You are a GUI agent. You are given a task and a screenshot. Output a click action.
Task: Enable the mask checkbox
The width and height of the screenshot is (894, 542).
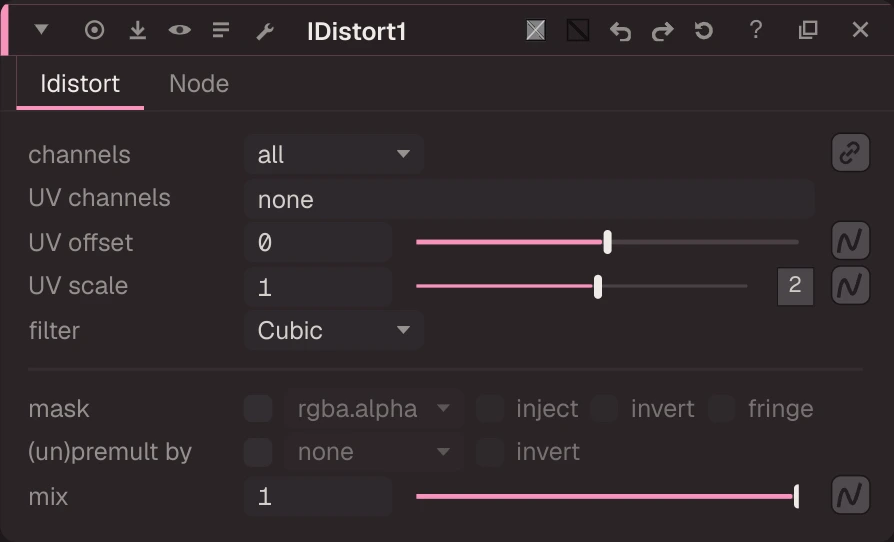click(x=258, y=409)
